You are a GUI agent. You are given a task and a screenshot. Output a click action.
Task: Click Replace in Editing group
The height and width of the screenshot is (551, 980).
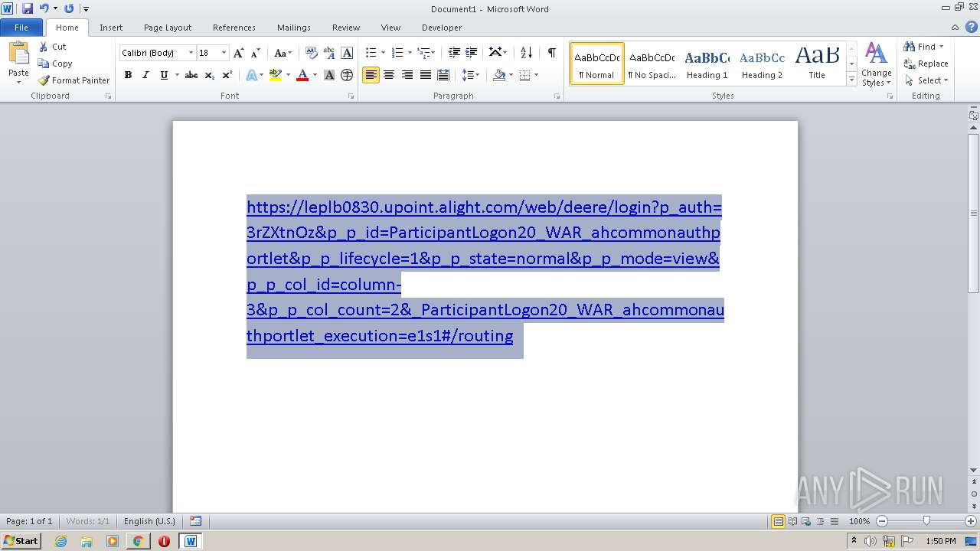coord(926,64)
